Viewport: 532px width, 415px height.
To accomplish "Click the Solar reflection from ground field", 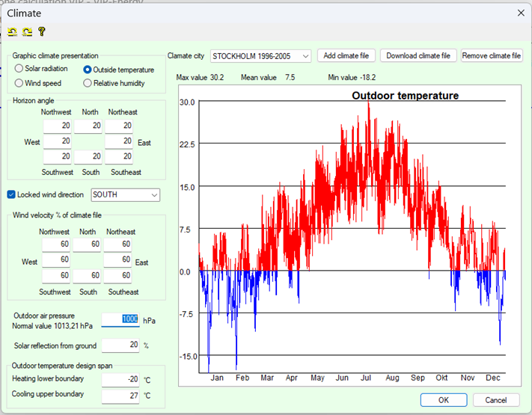I will pyautogui.click(x=120, y=345).
